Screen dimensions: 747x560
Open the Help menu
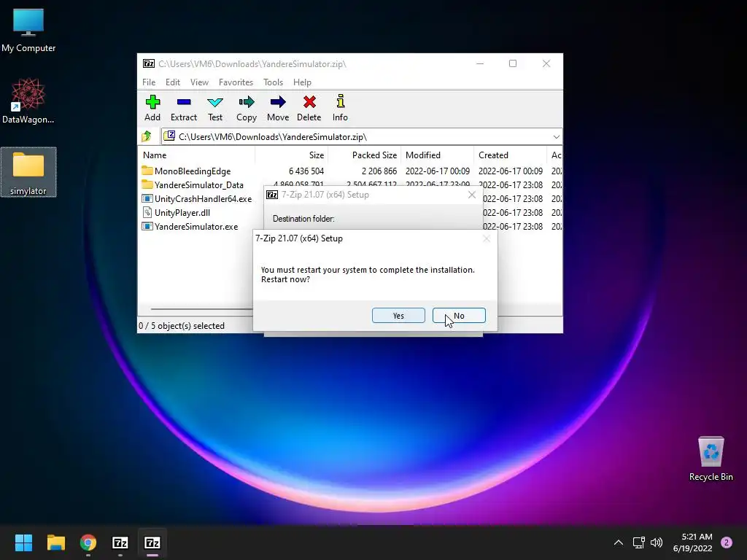tap(302, 82)
